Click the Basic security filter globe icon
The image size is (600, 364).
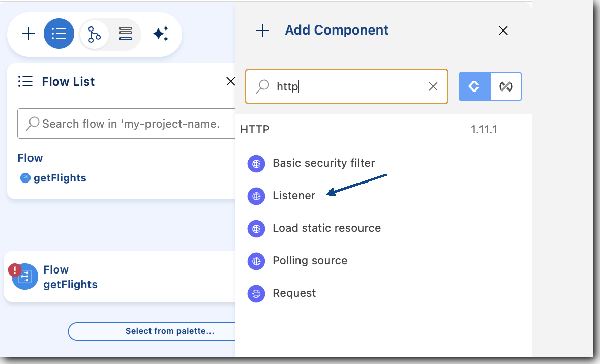(256, 164)
